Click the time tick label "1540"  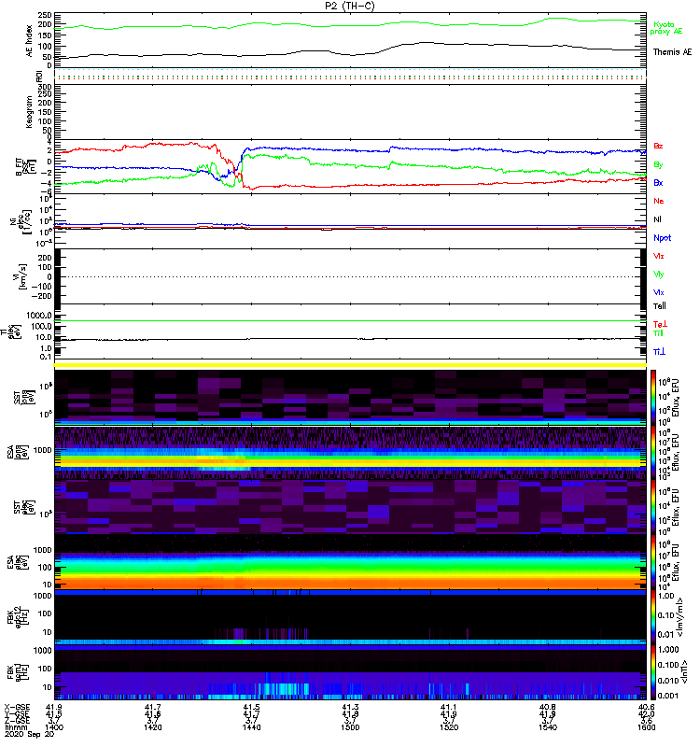click(x=548, y=727)
